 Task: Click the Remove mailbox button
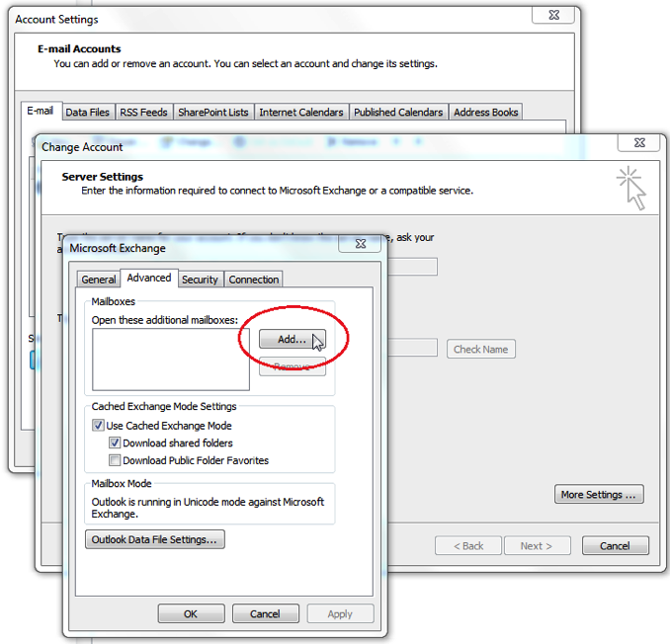click(293, 366)
